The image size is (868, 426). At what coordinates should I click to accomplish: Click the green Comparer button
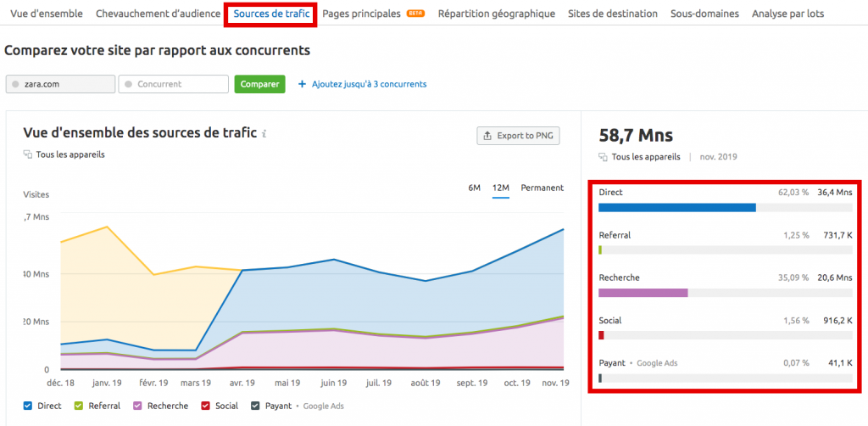(x=259, y=84)
